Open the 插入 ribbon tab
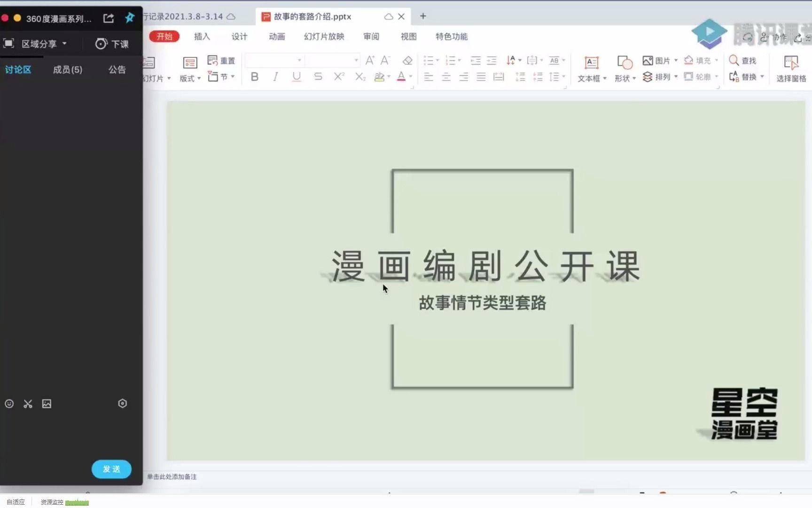This screenshot has height=508, width=812. point(202,36)
